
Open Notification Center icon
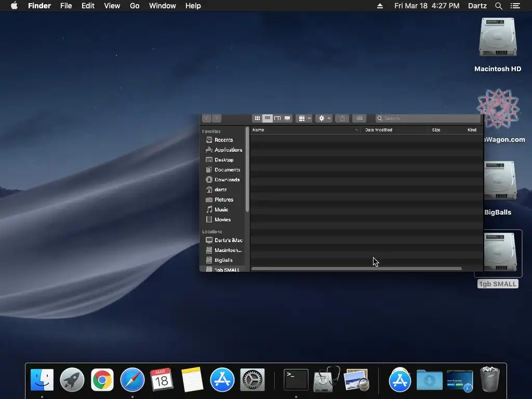515,6
